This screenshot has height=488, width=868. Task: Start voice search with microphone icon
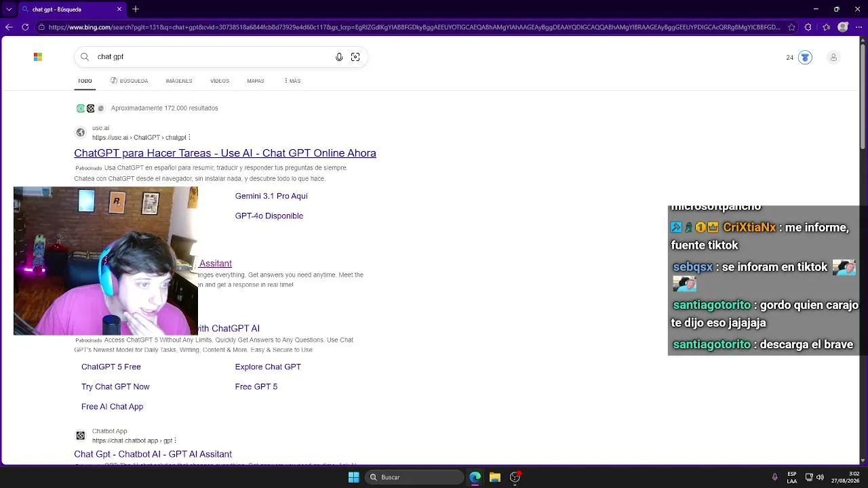(339, 57)
